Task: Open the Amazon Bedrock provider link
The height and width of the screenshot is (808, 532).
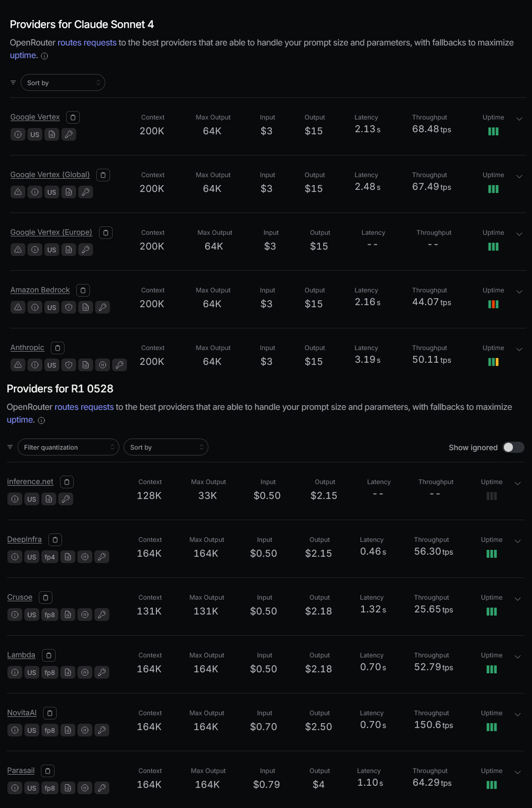Action: [40, 290]
